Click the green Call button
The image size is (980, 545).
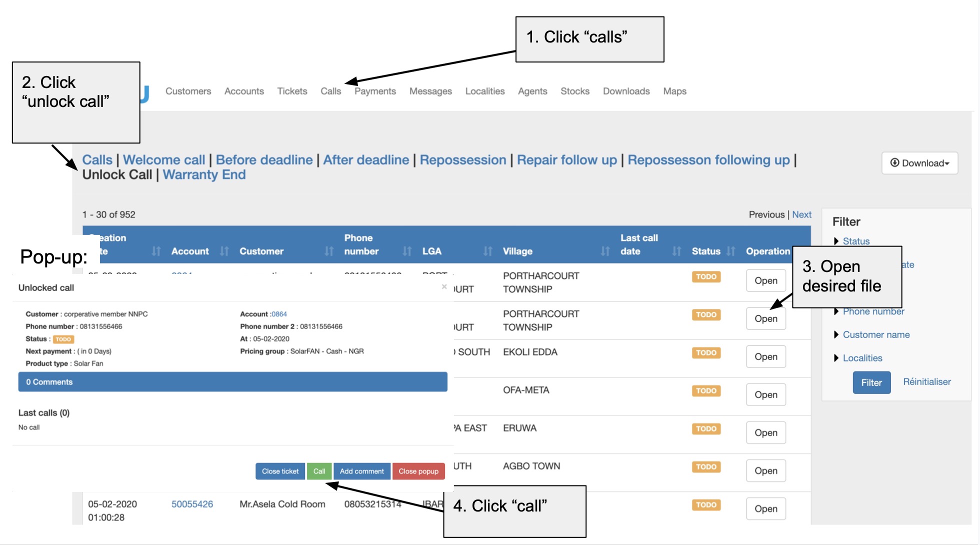[319, 471]
